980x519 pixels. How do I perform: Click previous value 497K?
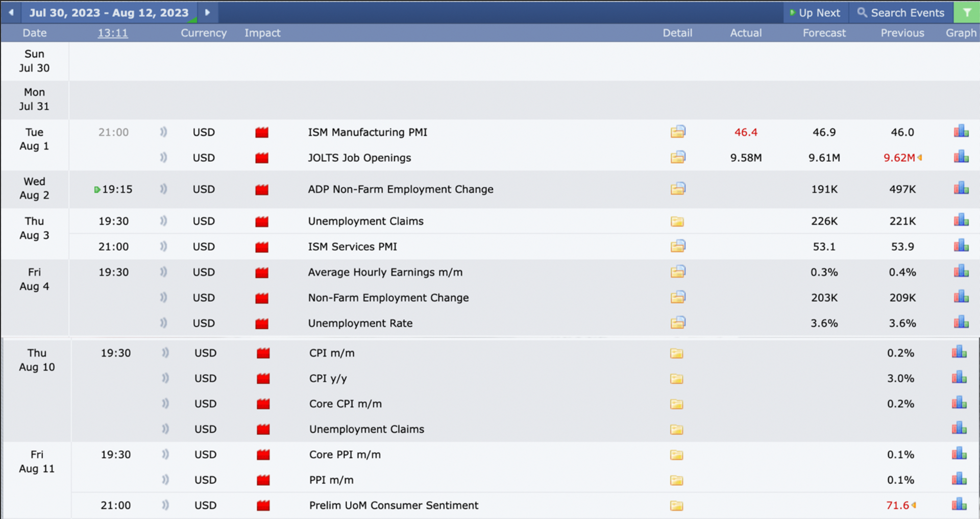pyautogui.click(x=902, y=189)
